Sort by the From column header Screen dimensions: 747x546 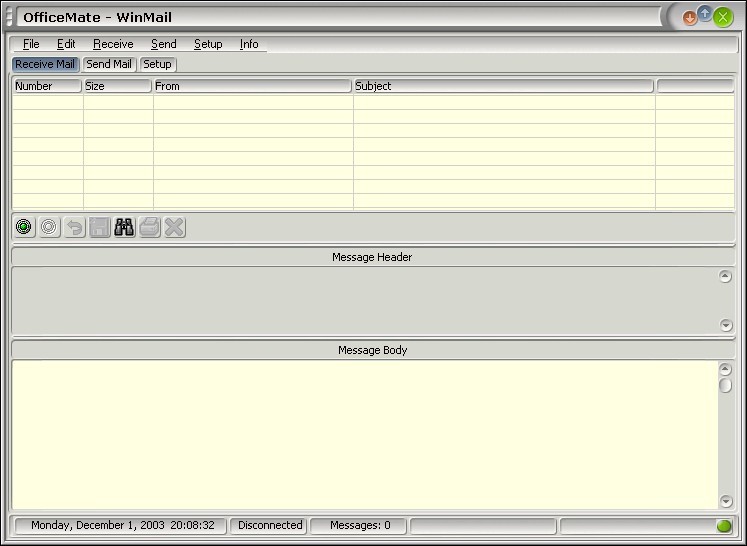click(x=252, y=86)
